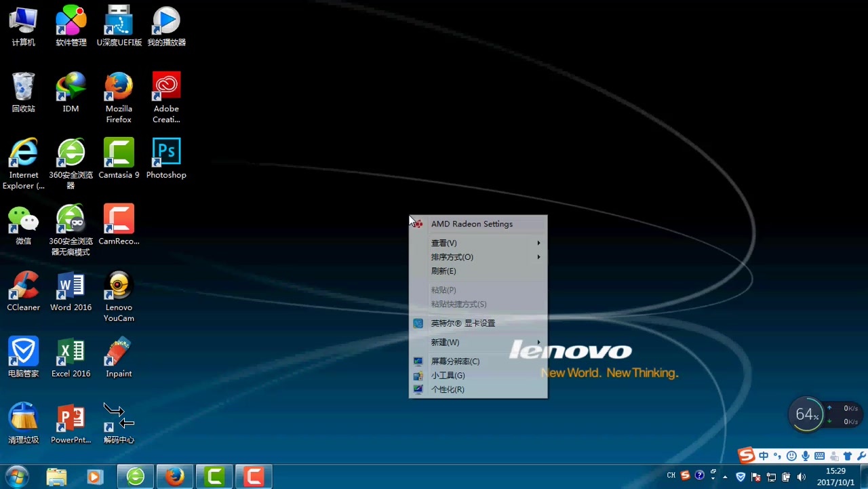Open the Windows Start menu orb
This screenshot has width=868, height=489.
pos(17,477)
